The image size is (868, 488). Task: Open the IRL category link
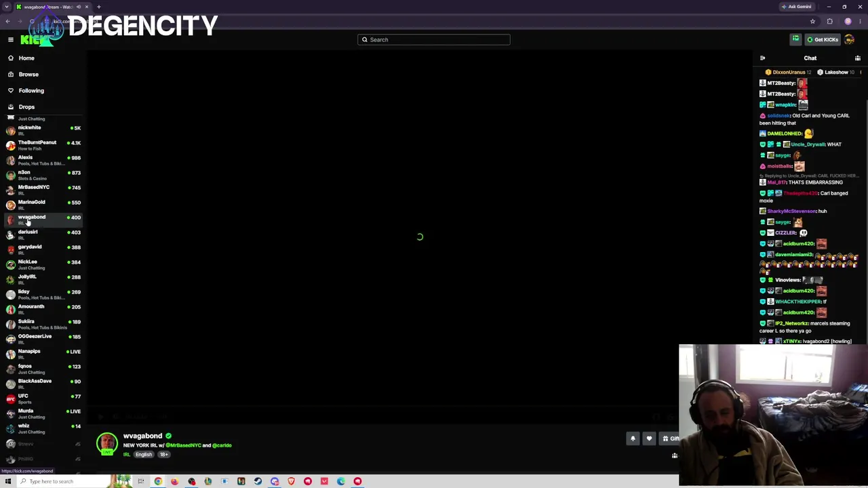127,455
